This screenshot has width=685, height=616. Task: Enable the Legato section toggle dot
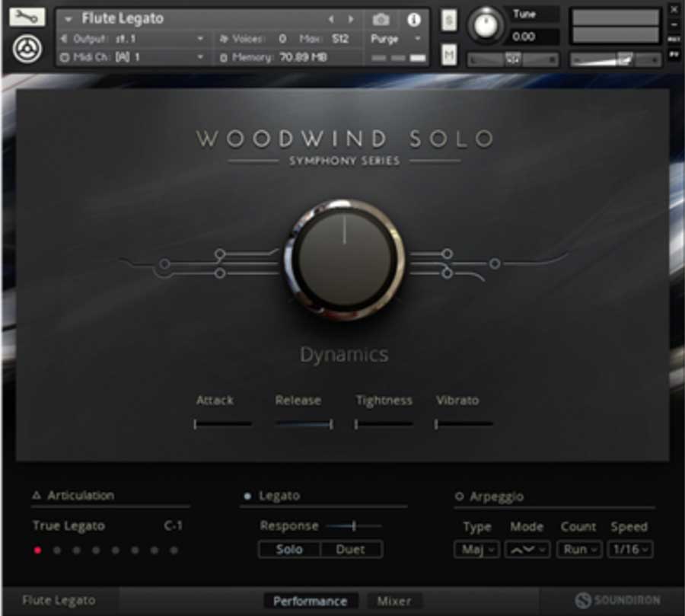click(247, 496)
